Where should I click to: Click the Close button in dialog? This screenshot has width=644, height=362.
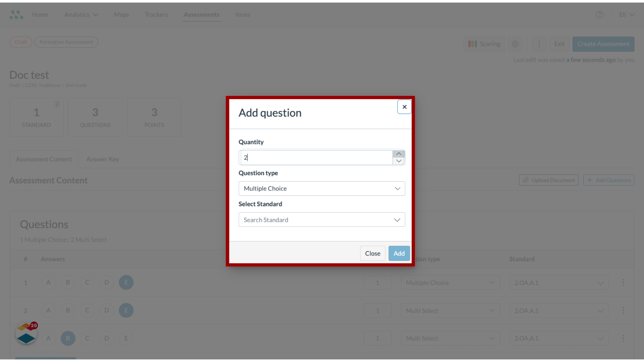(x=372, y=253)
